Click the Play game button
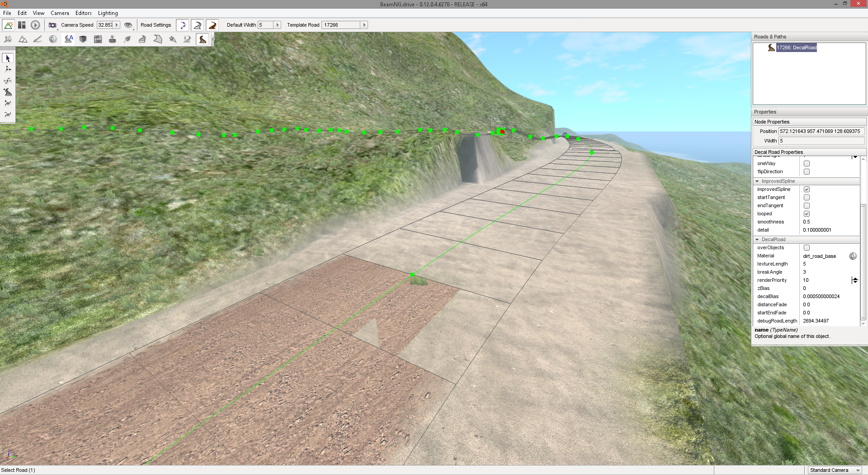The width and height of the screenshot is (868, 475). coord(35,25)
